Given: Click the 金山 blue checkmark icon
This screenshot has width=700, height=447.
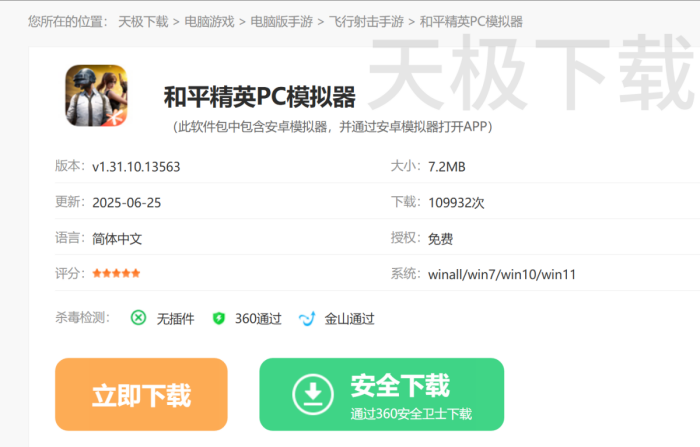Looking at the screenshot, I should [x=307, y=318].
